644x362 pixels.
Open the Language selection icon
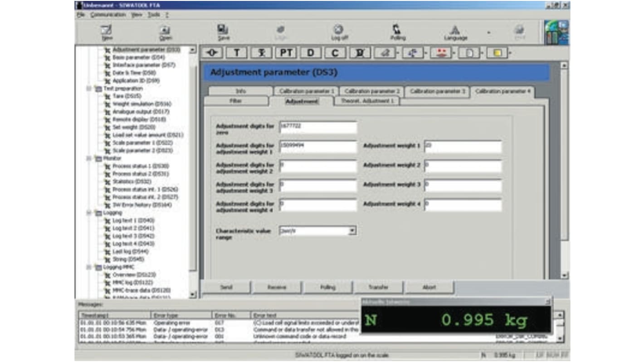coord(455,31)
